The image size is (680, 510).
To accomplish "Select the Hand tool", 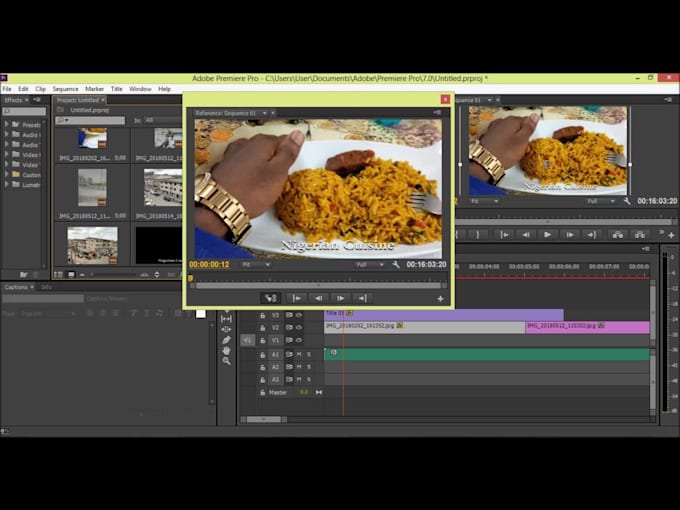I will (226, 350).
